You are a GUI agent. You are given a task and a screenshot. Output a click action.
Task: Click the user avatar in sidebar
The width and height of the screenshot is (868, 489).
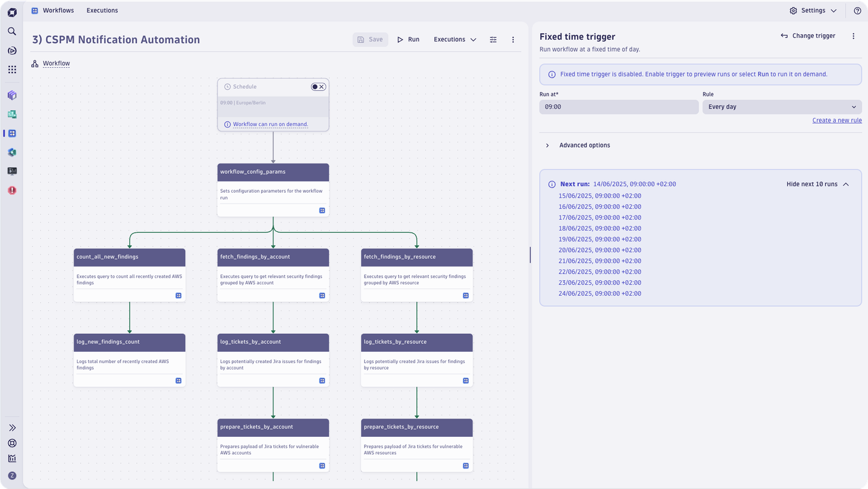tap(12, 475)
